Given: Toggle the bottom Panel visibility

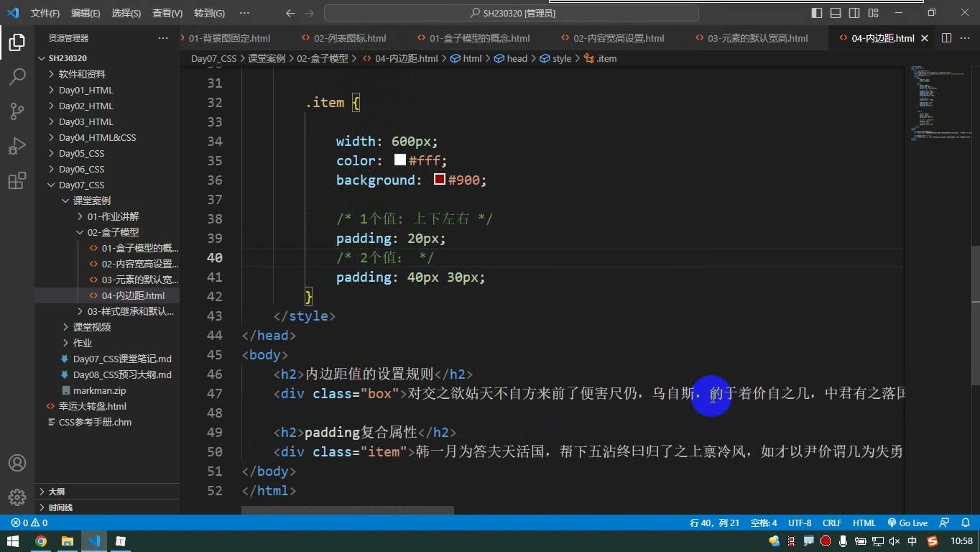Looking at the screenshot, I should (x=836, y=13).
